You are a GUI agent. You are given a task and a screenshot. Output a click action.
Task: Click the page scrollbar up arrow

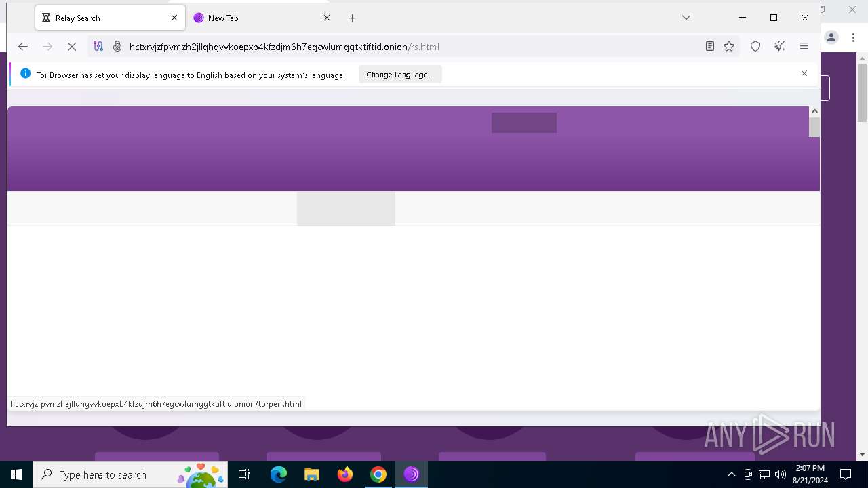click(814, 111)
